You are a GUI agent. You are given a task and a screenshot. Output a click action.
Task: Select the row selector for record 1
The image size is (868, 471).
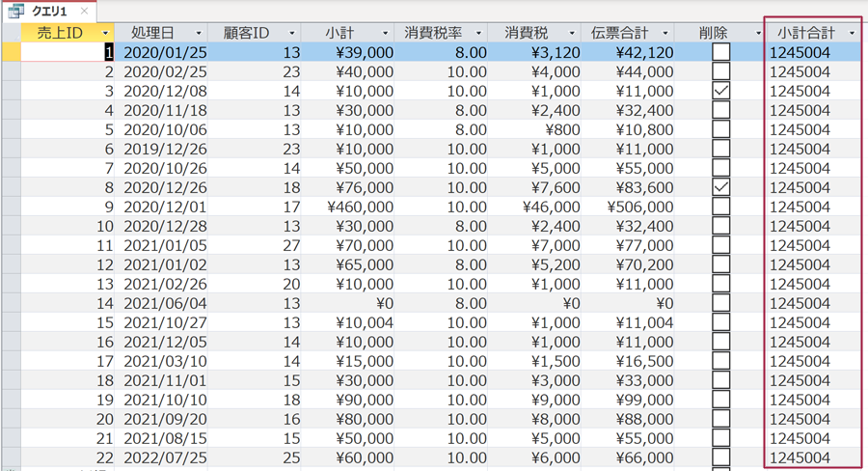[11, 52]
